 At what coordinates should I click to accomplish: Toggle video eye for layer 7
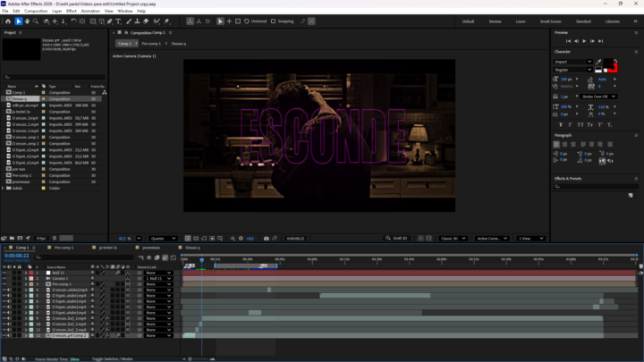pos(4,307)
